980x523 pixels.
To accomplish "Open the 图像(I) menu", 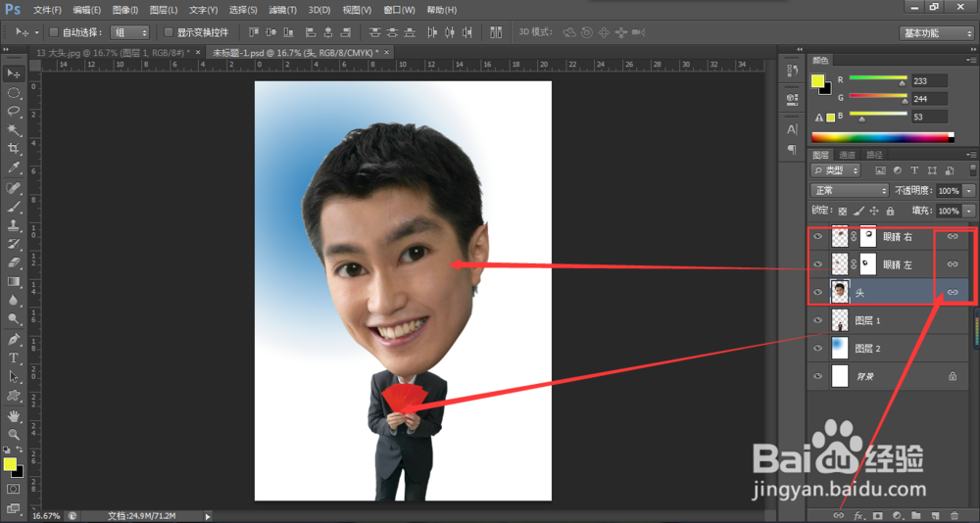I will coord(125,11).
